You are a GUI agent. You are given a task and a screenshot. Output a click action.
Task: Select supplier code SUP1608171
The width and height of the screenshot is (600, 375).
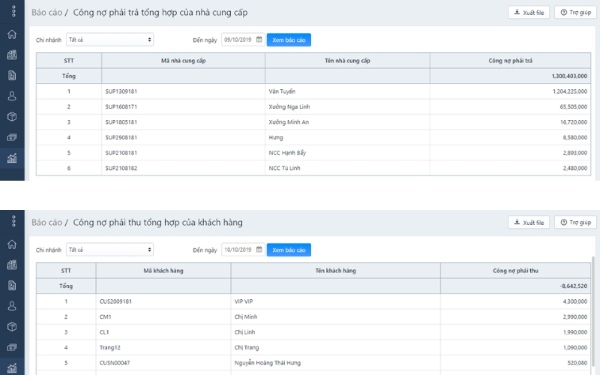click(121, 107)
